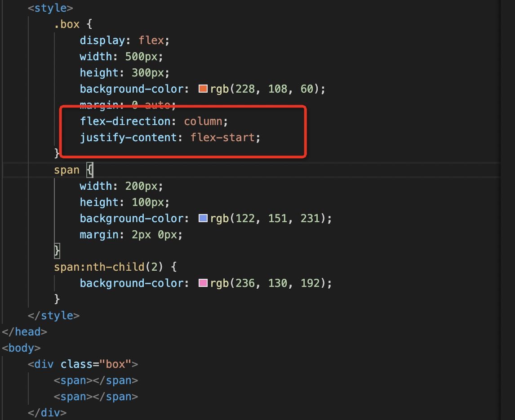Click the 'flex-direction: column;' line

tap(154, 121)
